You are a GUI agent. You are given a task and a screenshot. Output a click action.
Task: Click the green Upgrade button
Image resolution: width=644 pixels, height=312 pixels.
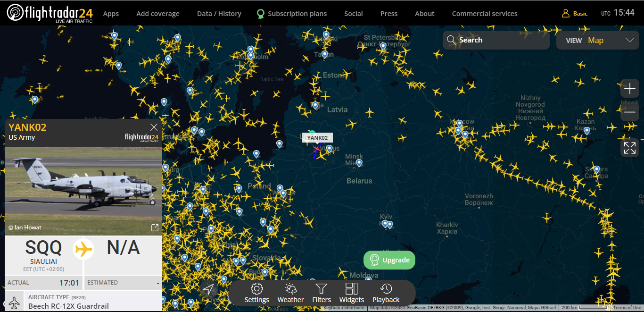pyautogui.click(x=389, y=260)
